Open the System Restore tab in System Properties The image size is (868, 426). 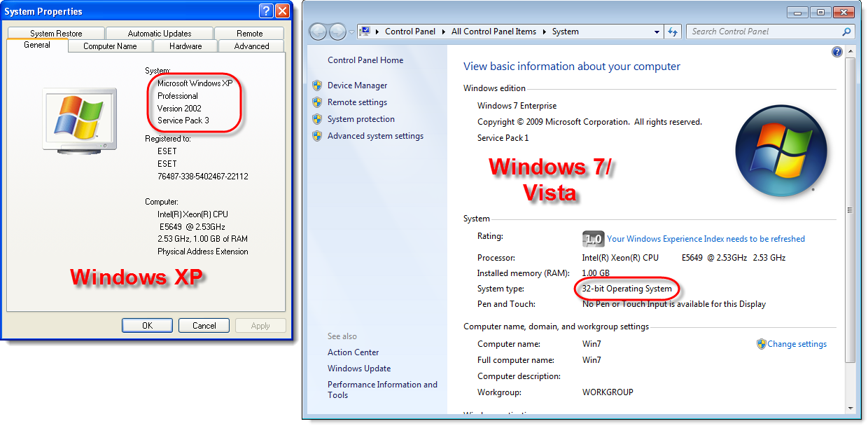point(56,33)
